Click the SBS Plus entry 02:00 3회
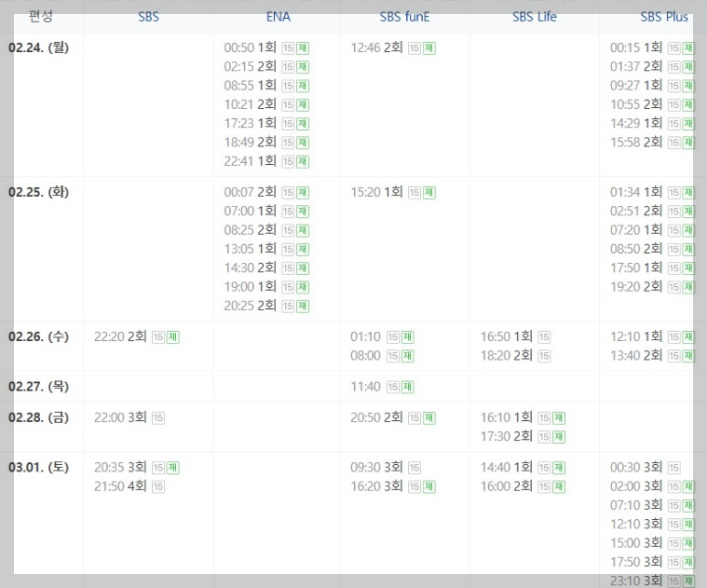Viewport: 707px width, 588px height. [x=636, y=486]
